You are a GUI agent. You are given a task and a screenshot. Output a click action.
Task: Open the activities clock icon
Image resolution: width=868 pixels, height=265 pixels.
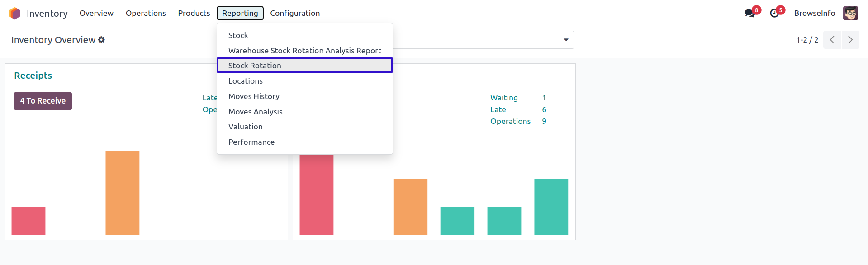click(774, 13)
